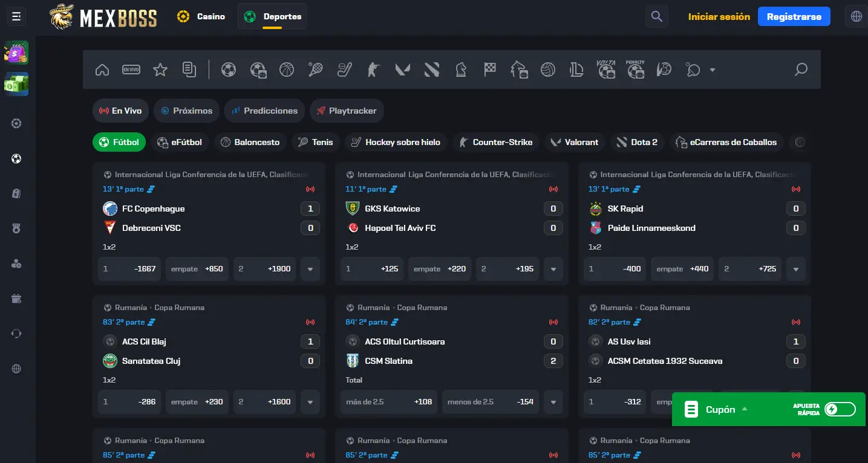Switch to the Casino tab
The height and width of the screenshot is (463, 868).
201,16
